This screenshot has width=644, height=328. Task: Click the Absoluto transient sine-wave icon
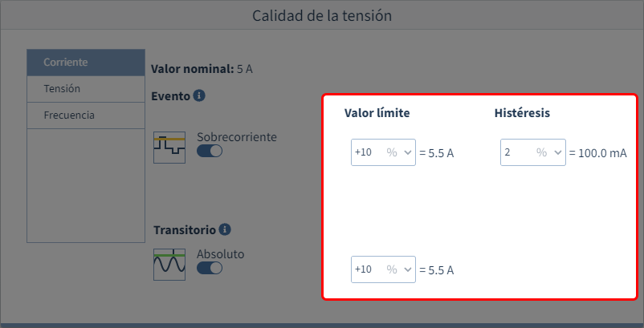(x=169, y=264)
